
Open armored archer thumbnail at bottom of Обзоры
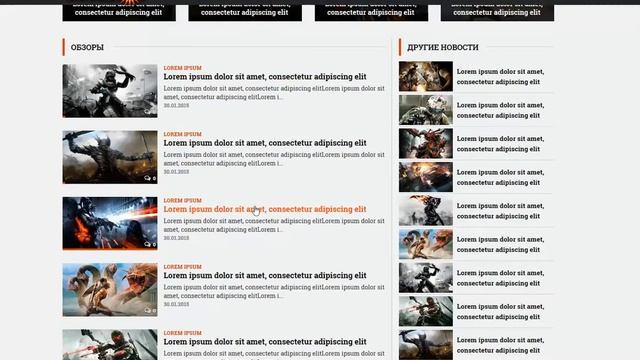pyautogui.click(x=110, y=344)
